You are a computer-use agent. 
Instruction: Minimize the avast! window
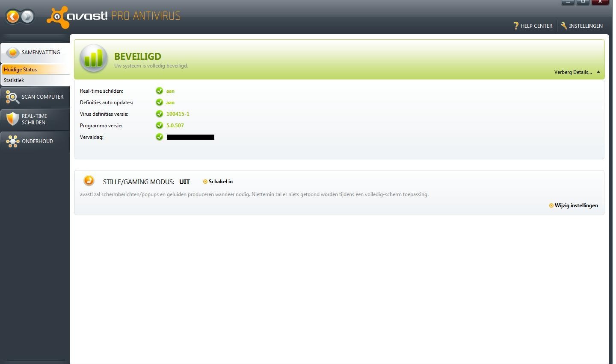568,2
